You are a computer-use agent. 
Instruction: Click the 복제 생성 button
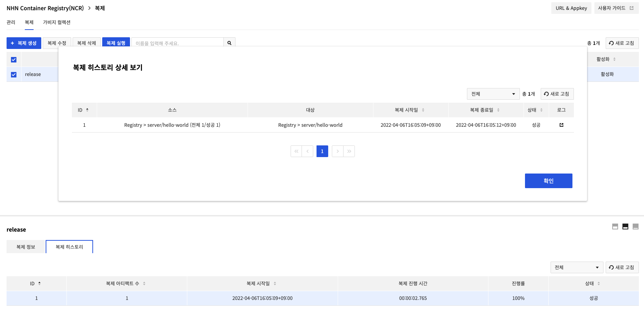click(x=24, y=43)
